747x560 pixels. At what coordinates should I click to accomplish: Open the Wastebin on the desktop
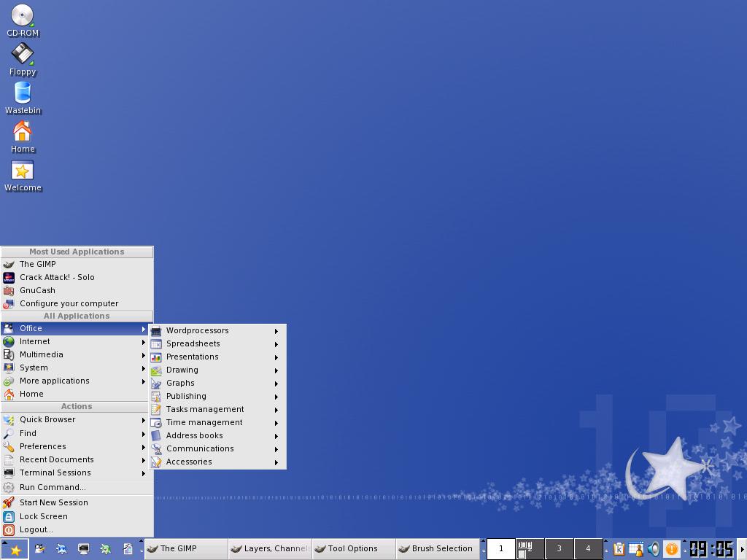tap(23, 94)
